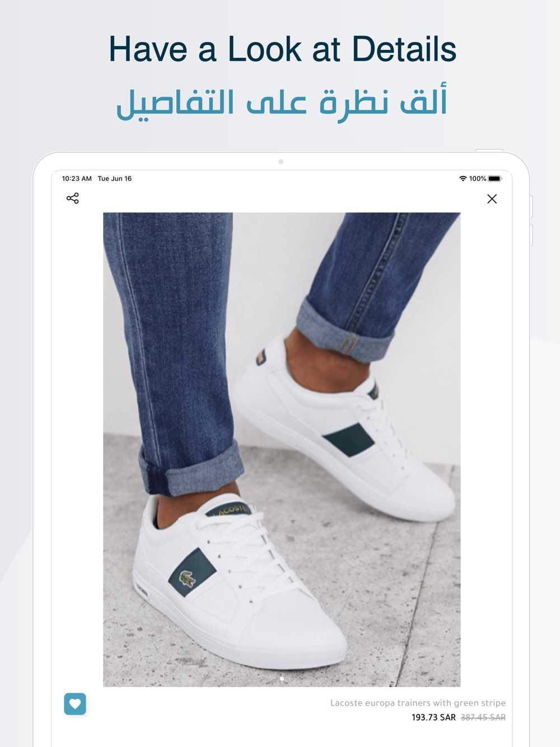Screen dimensions: 560x747
Task: Select the image page indicator dot
Action: [282, 679]
